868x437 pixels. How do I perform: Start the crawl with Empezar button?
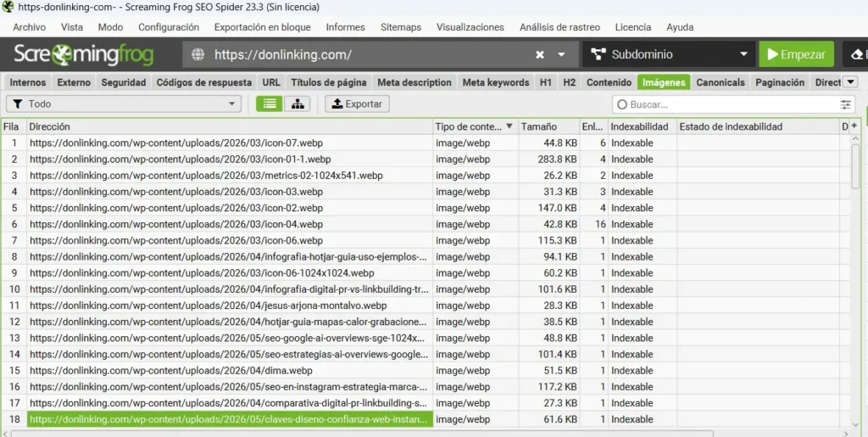pyautogui.click(x=796, y=54)
